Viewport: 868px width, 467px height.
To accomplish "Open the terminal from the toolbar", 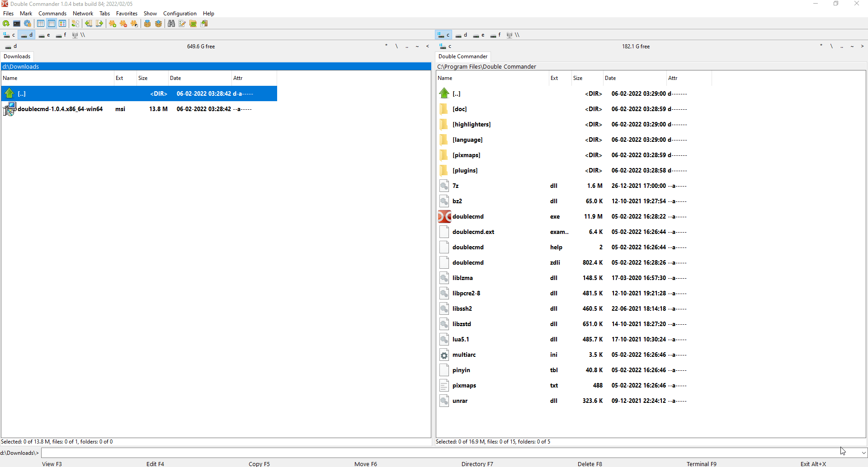I will 17,23.
